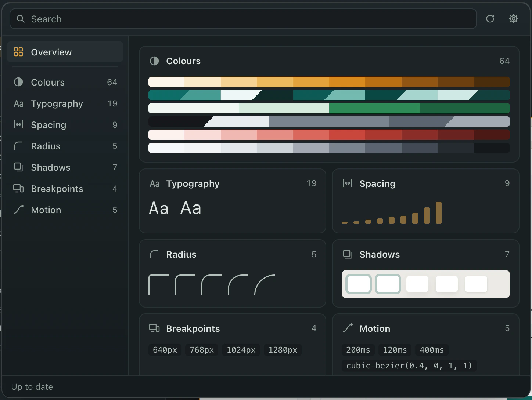Click the Typography Aa icon in sidebar

coord(18,103)
